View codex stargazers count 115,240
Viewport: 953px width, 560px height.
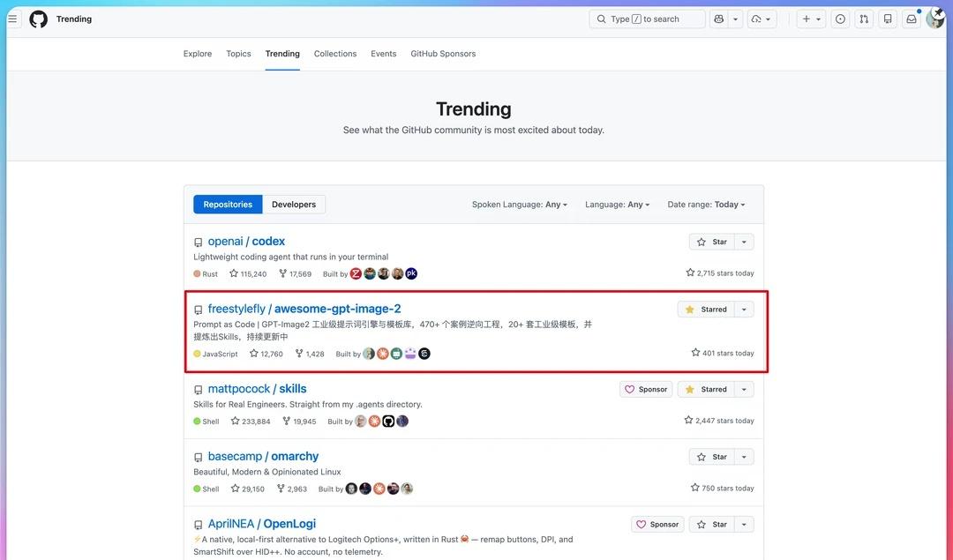(248, 274)
